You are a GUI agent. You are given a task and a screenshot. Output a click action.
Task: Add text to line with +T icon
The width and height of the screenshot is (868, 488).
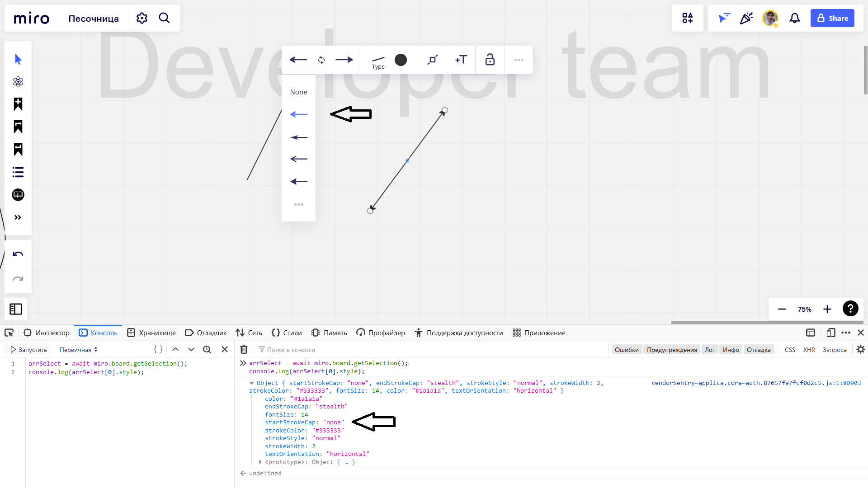point(461,60)
